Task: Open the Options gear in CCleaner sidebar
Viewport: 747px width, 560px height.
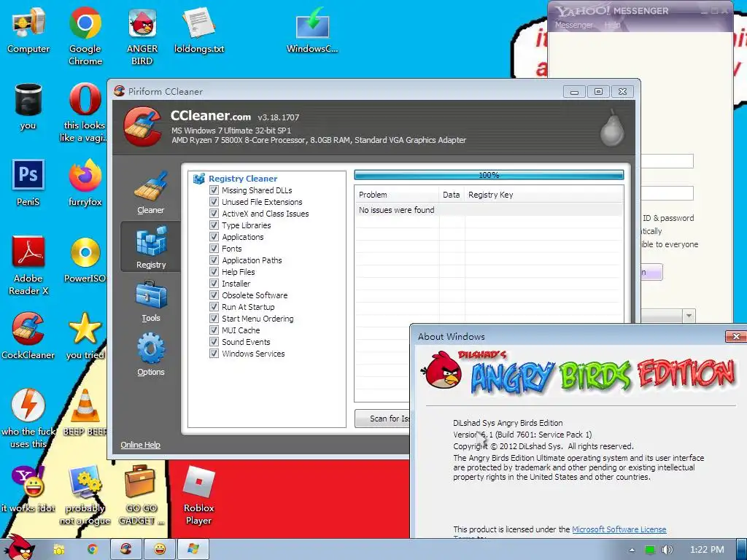Action: (x=150, y=354)
